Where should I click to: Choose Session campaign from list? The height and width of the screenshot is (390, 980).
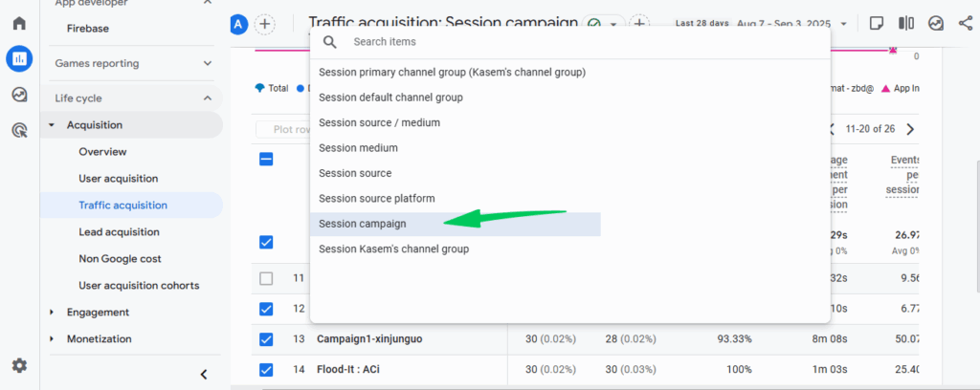click(x=363, y=224)
